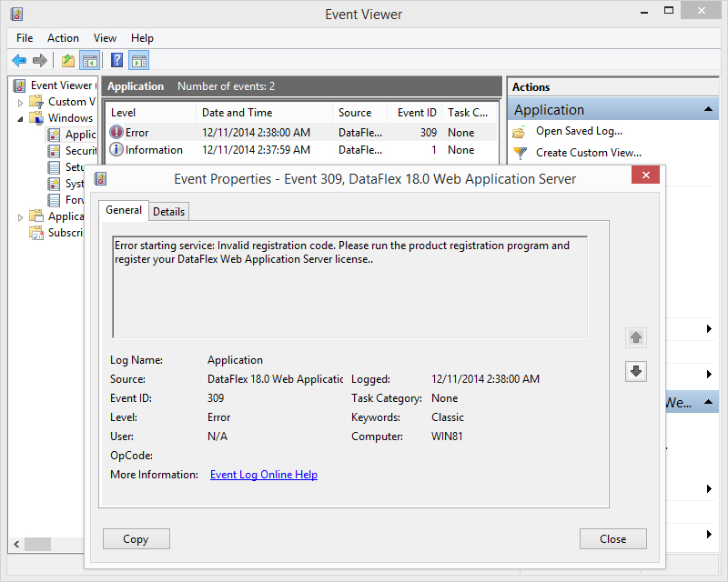Open the Event Log Online Help link
The image size is (728, 582).
coord(264,475)
